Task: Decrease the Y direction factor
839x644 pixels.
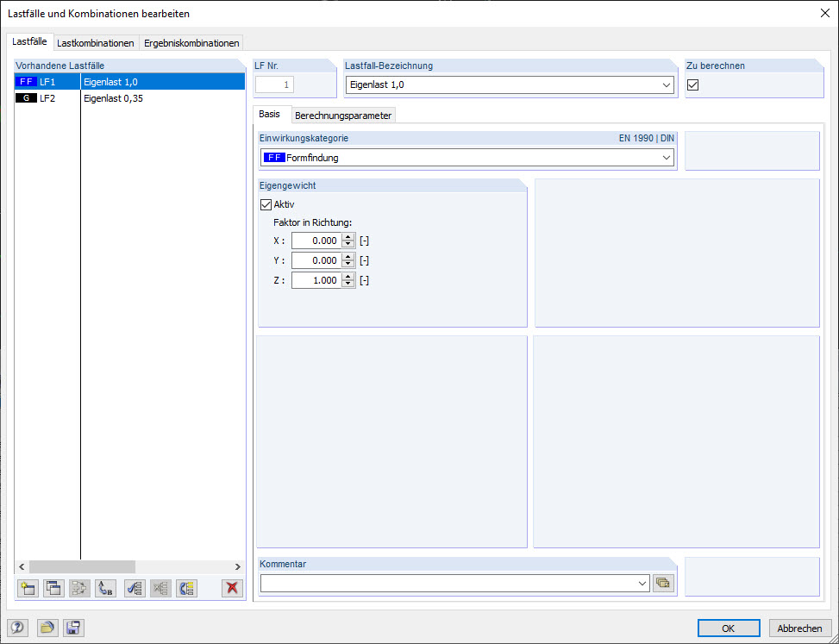Action: coord(348,264)
